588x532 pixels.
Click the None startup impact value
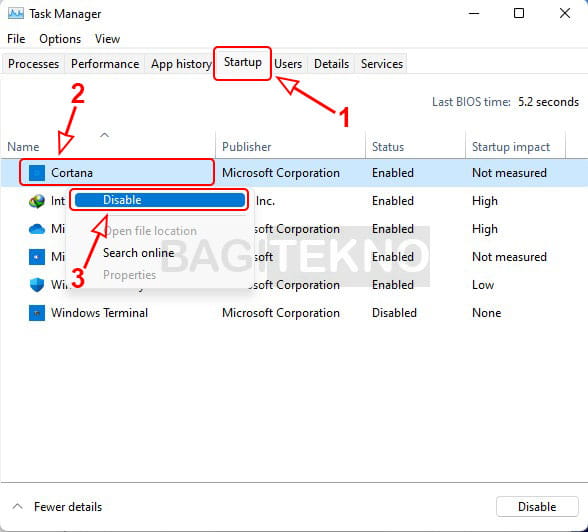pyautogui.click(x=486, y=313)
